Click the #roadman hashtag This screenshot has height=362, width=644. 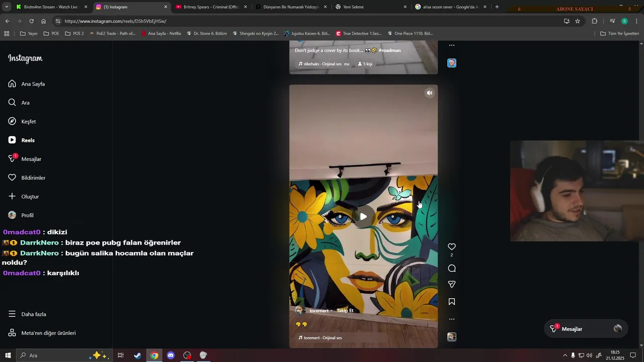[x=390, y=50]
